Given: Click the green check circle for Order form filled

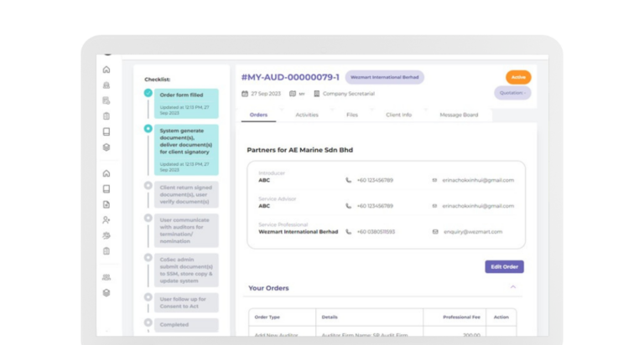Looking at the screenshot, I should [x=148, y=93].
